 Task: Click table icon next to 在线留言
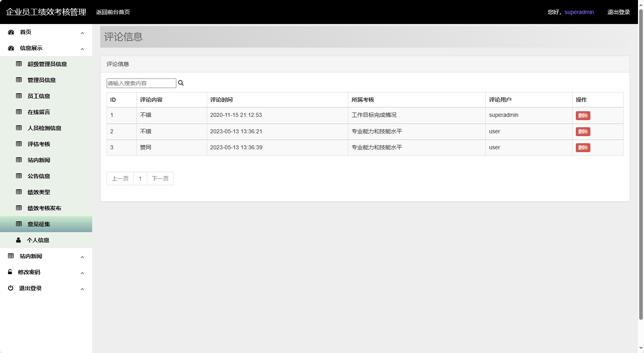point(19,112)
